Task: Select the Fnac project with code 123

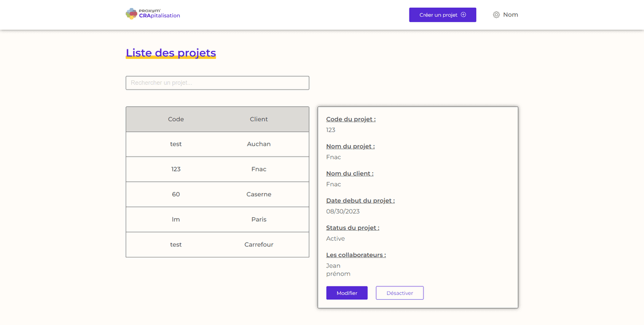Action: 217,169
